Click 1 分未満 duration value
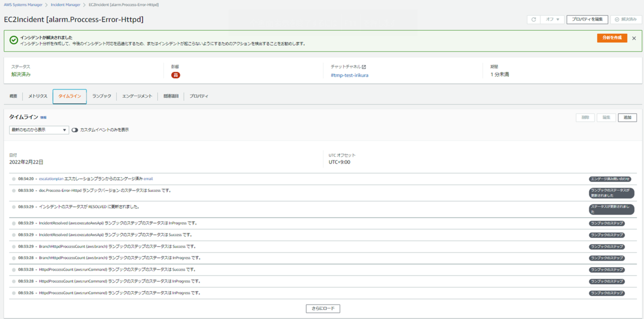 coord(500,75)
